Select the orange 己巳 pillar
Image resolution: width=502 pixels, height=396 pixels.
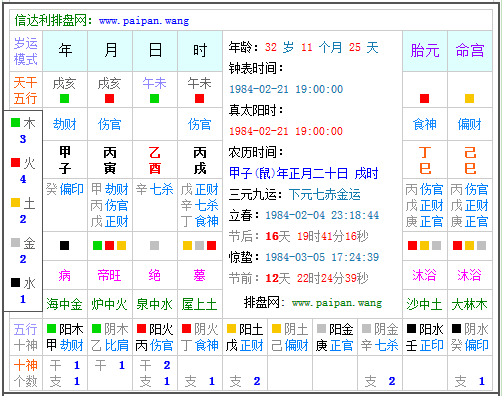click(x=470, y=160)
